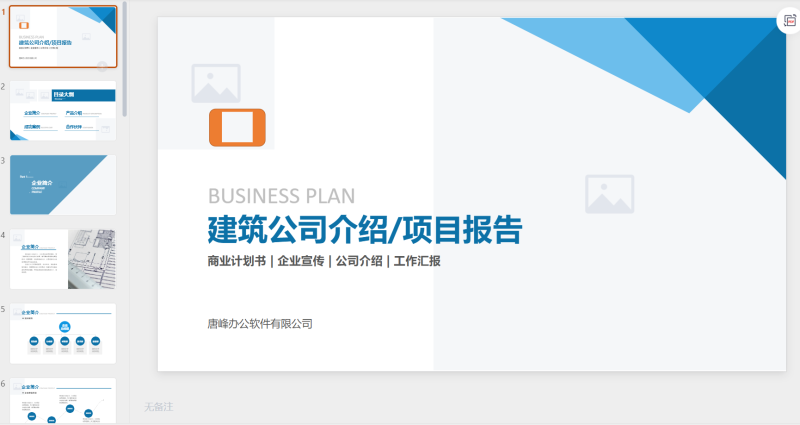The image size is (800, 425).
Task: Select slide 6 timeline thumbnail
Action: pyautogui.click(x=63, y=401)
